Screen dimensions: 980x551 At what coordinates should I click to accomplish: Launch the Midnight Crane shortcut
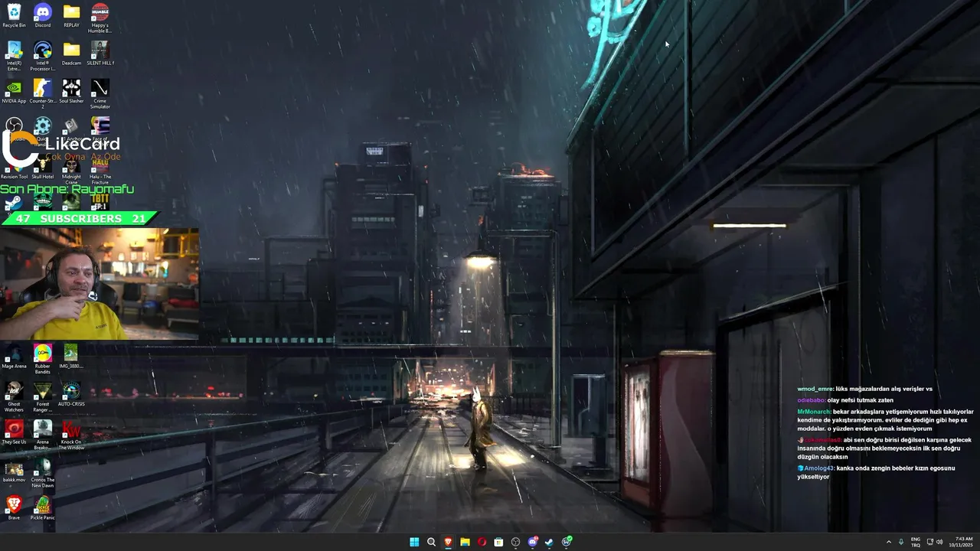tap(71, 170)
